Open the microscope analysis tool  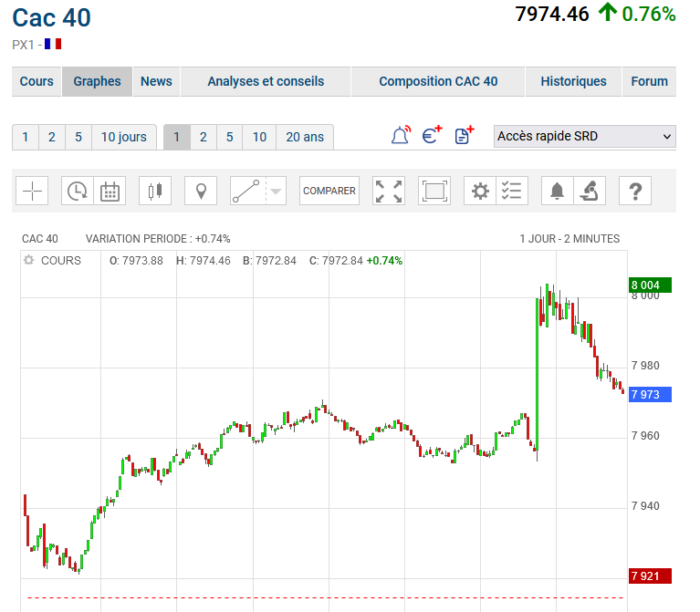click(590, 191)
